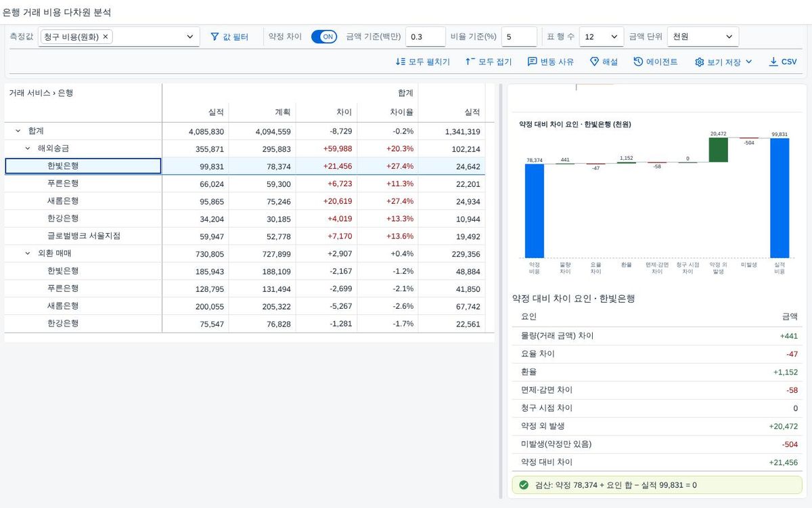Launch the 에이전트 tool
This screenshot has width=812, height=508.
point(656,62)
